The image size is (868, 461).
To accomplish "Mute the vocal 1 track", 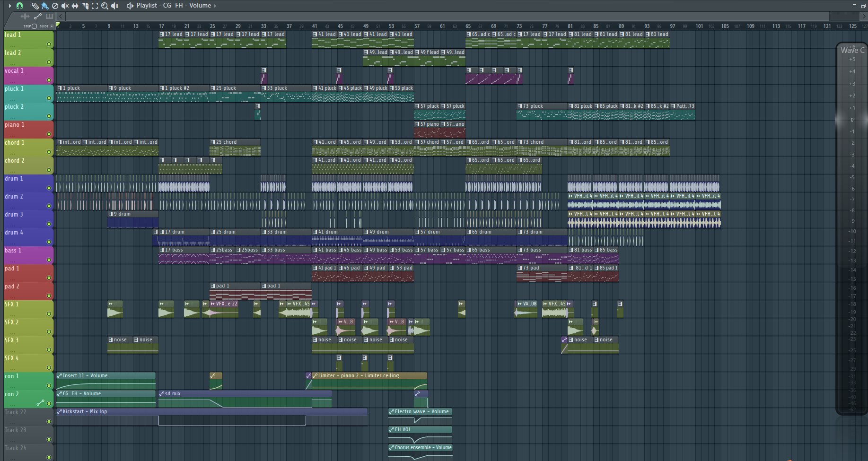I will [49, 80].
